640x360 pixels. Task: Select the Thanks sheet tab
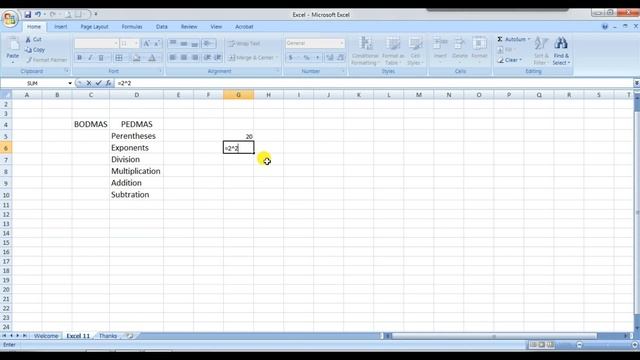point(108,336)
